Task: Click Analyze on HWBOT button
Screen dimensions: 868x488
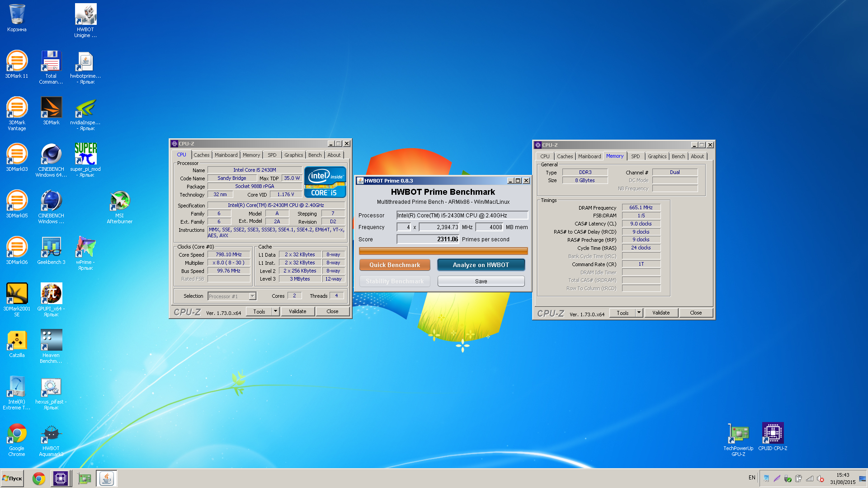Action: click(x=481, y=265)
